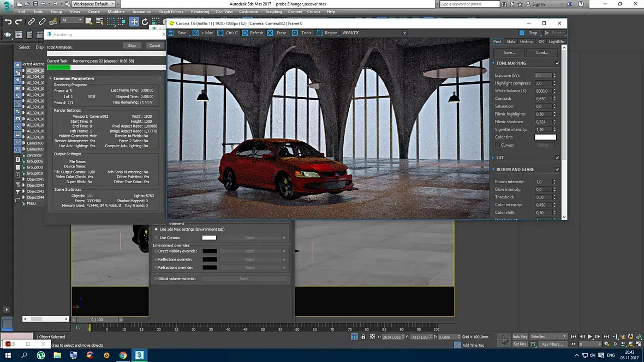The height and width of the screenshot is (362, 644).
Task: Click the Refresh icon in Corona frame buffer
Action: [246, 33]
